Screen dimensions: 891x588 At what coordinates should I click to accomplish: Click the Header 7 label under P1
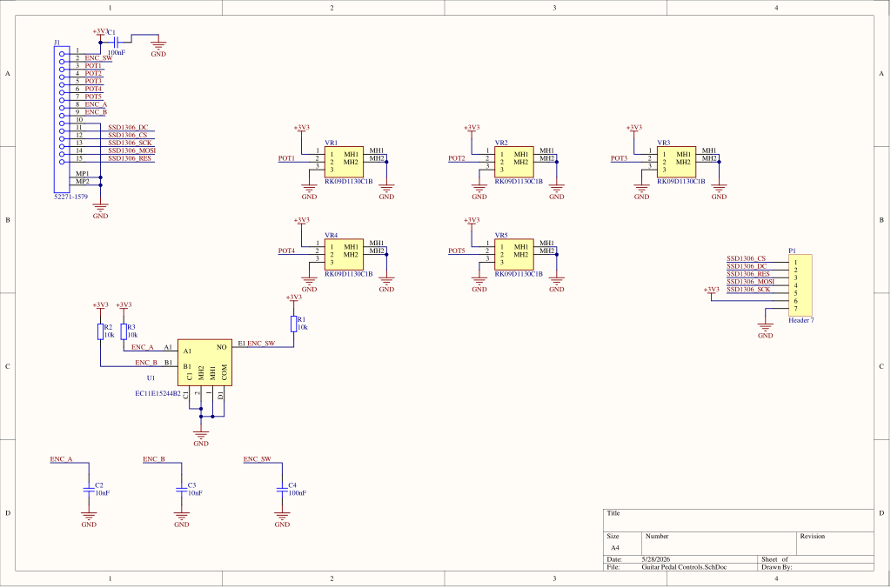(801, 320)
